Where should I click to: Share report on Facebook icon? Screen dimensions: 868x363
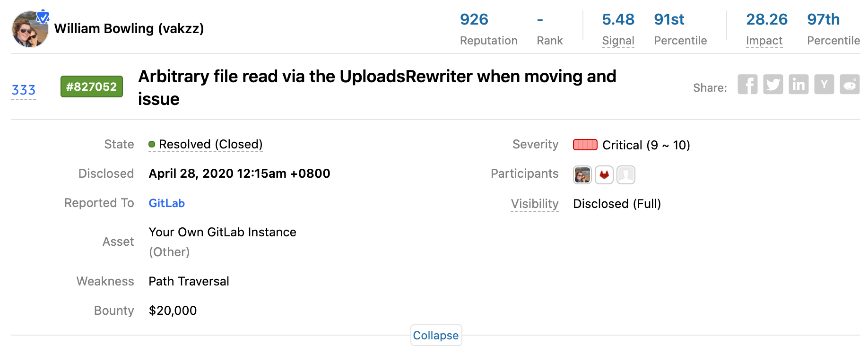click(x=747, y=85)
